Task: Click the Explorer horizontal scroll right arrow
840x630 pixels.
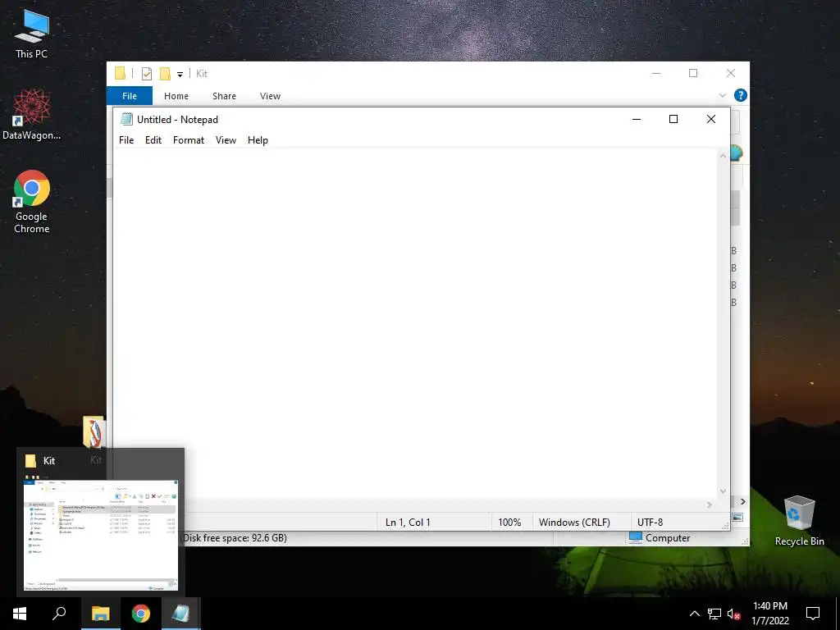Action: click(x=742, y=501)
